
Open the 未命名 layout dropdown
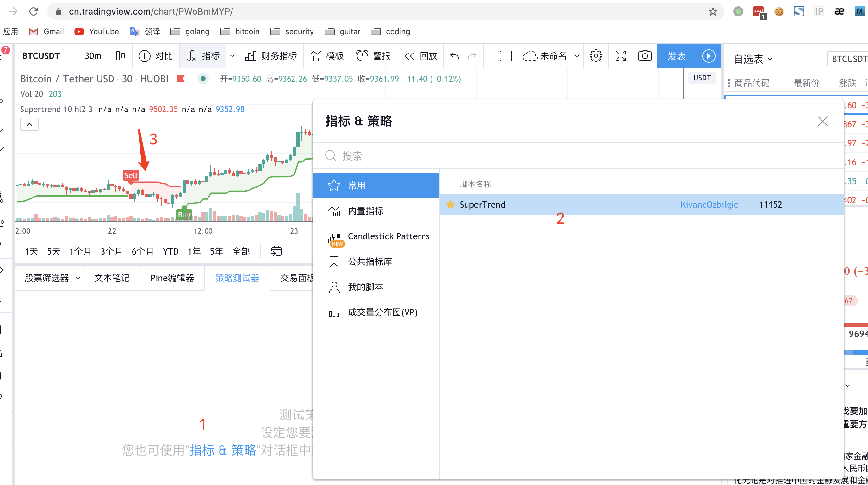(577, 56)
